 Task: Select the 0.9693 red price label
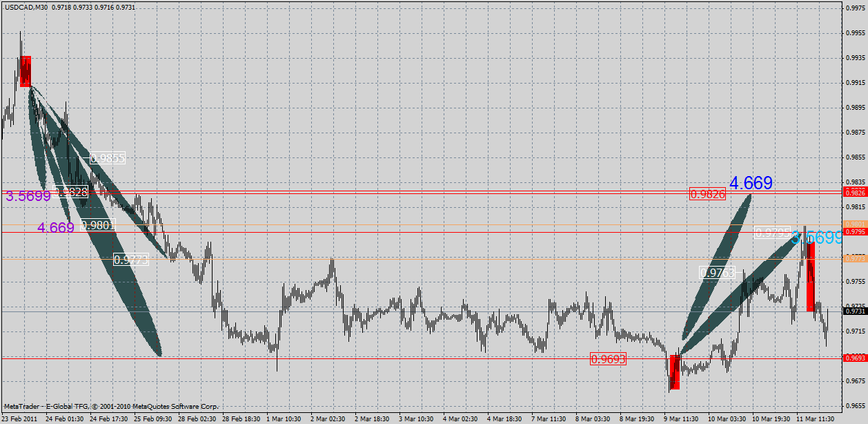pos(609,359)
